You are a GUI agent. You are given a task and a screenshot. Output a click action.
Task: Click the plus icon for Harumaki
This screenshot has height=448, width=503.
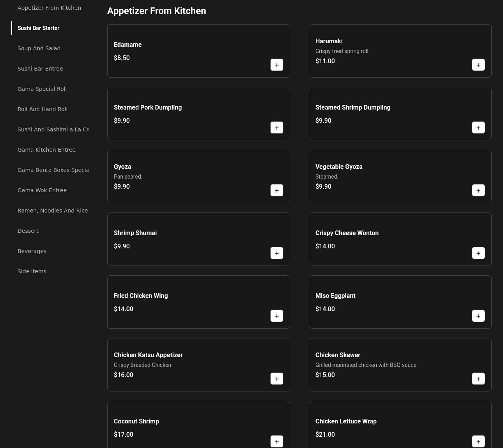(x=478, y=65)
